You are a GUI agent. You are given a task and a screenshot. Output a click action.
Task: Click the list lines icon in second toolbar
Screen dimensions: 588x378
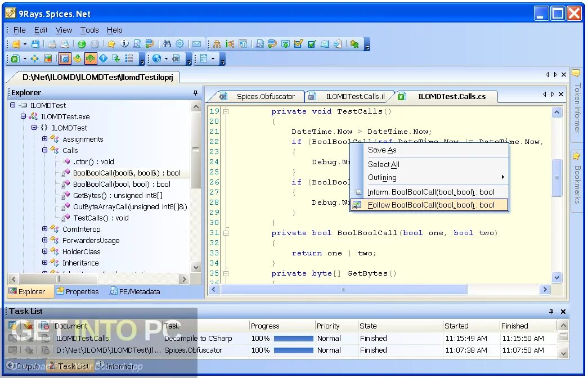129,58
